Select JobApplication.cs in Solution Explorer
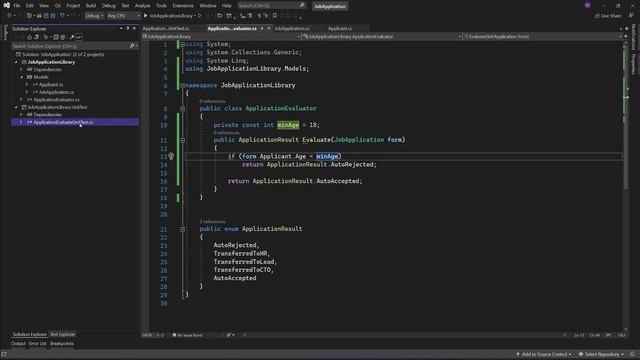The image size is (640, 360). [56, 92]
